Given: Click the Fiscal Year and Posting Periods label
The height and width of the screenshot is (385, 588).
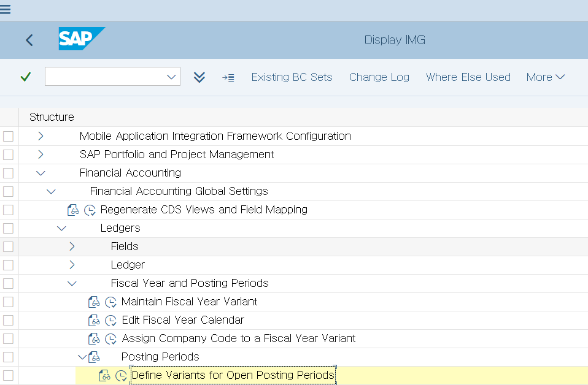Looking at the screenshot, I should (x=190, y=283).
